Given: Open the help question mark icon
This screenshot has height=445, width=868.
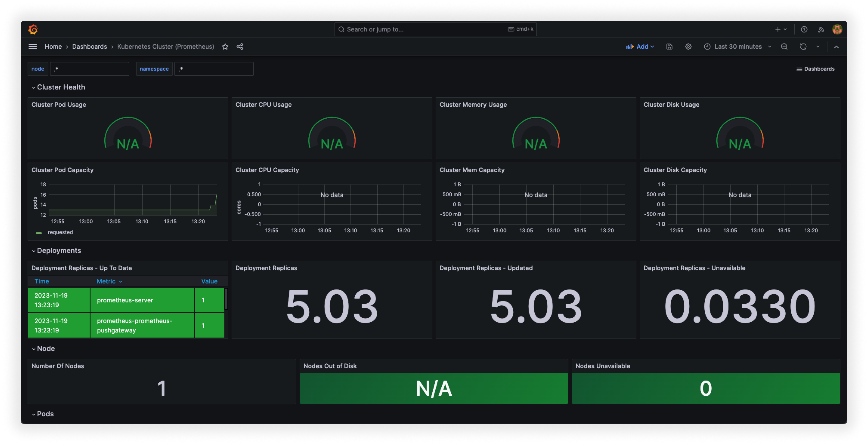Looking at the screenshot, I should [x=804, y=29].
